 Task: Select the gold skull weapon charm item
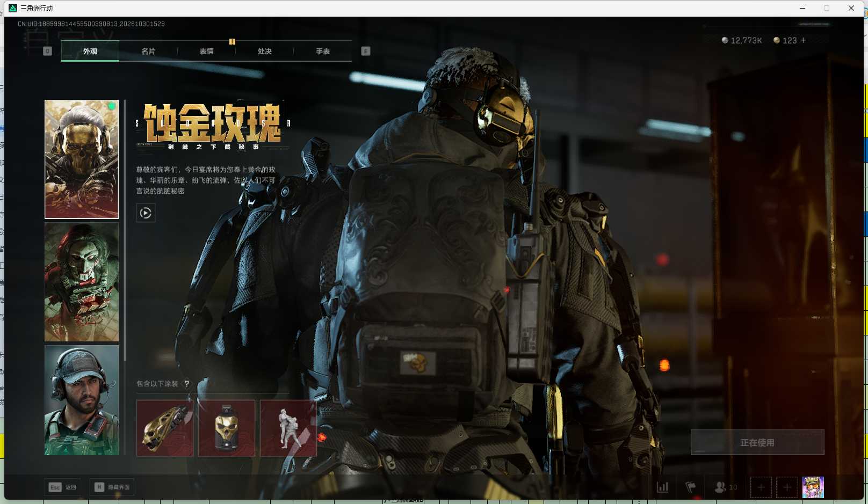tap(165, 428)
